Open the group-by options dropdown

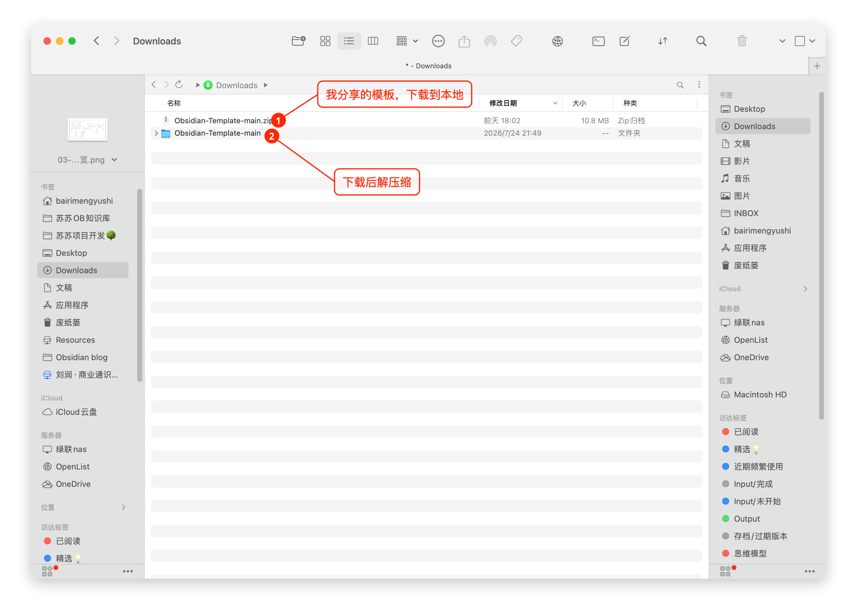click(407, 41)
